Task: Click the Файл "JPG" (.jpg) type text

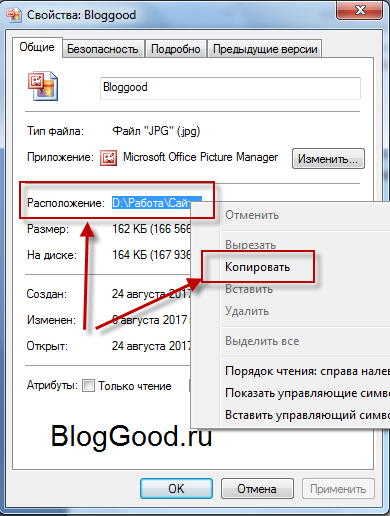Action: [x=156, y=131]
